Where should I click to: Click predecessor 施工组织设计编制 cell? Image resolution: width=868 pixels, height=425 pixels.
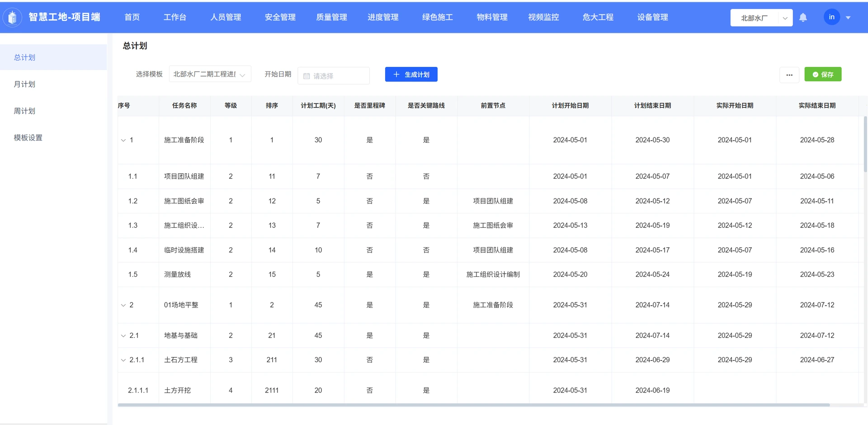pos(493,274)
